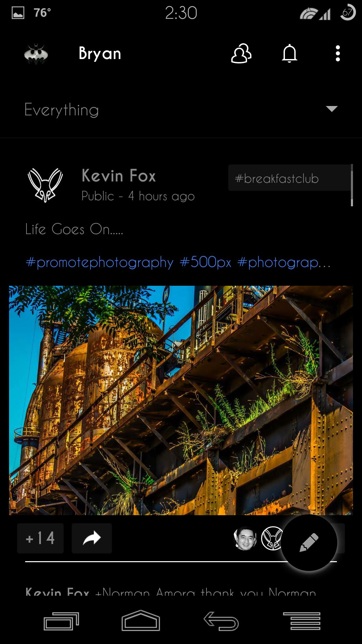Tap the Android back navigation button
Viewport: 362px width, 644px height.
click(221, 621)
